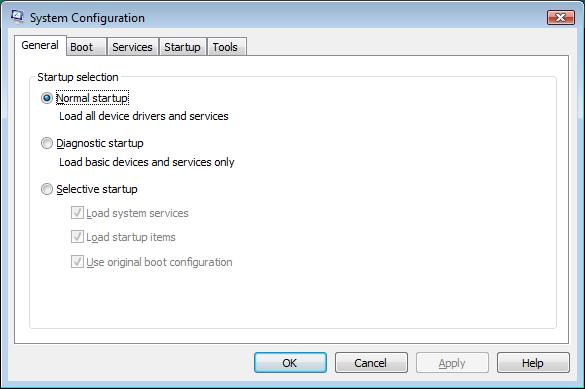Toggle the Load startup items checkbox
The image size is (585, 389).
(x=77, y=237)
